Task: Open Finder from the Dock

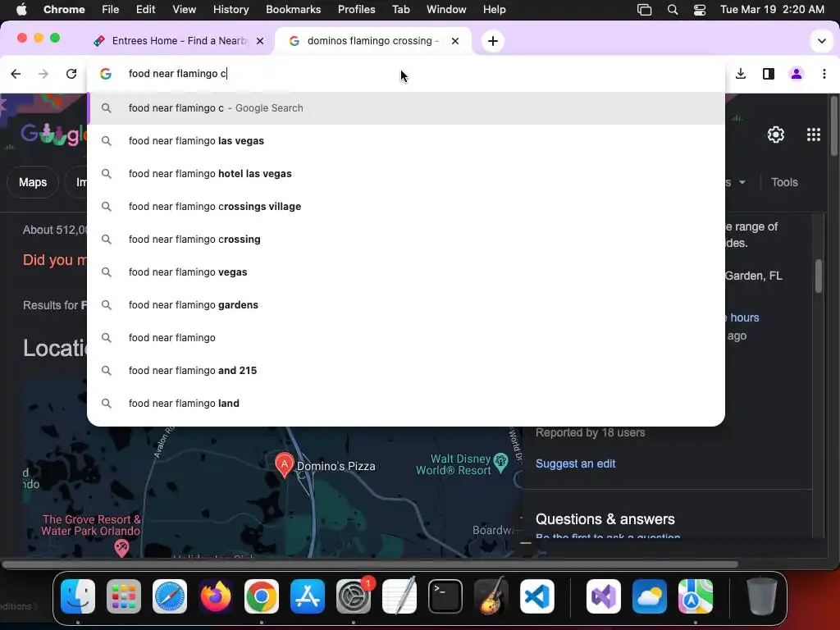Action: click(78, 596)
